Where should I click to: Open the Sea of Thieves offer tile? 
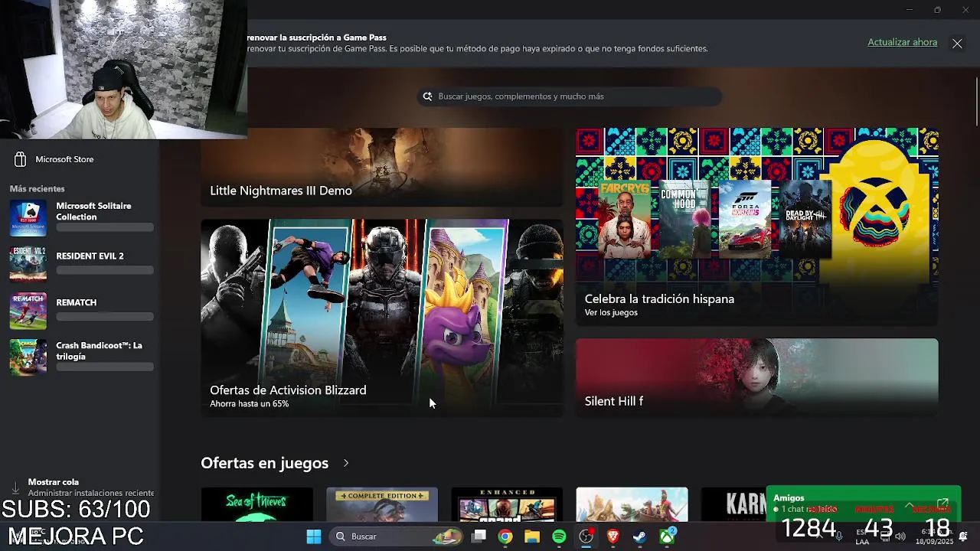(256, 504)
